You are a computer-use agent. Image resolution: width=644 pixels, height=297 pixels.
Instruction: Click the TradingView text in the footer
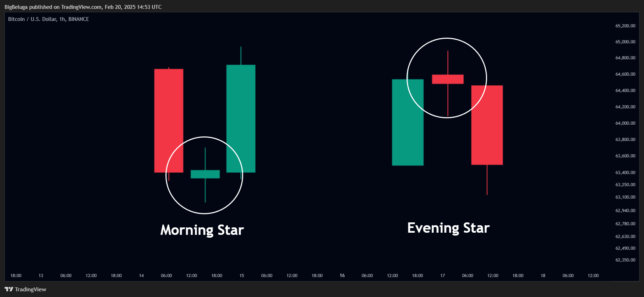pos(31,290)
